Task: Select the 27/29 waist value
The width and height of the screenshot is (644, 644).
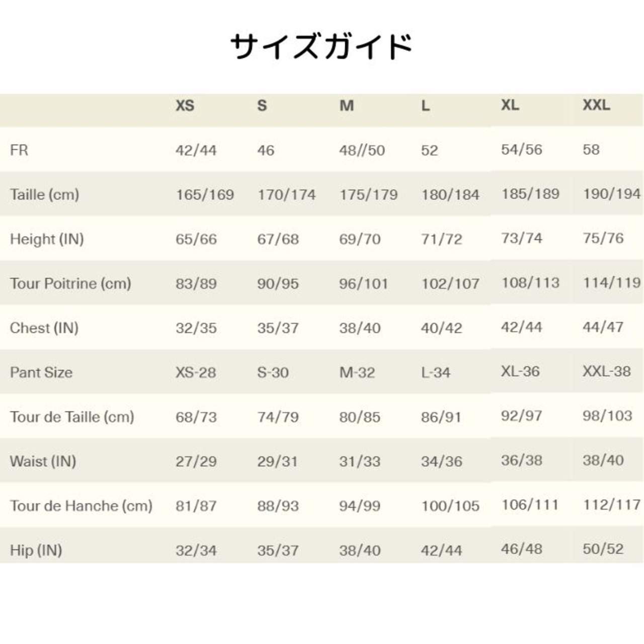Action: coord(196,461)
